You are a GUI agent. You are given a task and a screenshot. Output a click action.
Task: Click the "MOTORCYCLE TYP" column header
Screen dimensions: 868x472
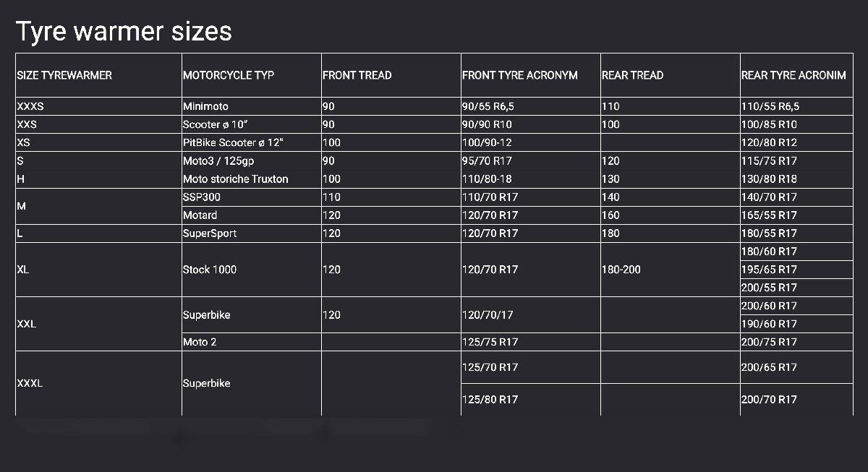coord(229,75)
